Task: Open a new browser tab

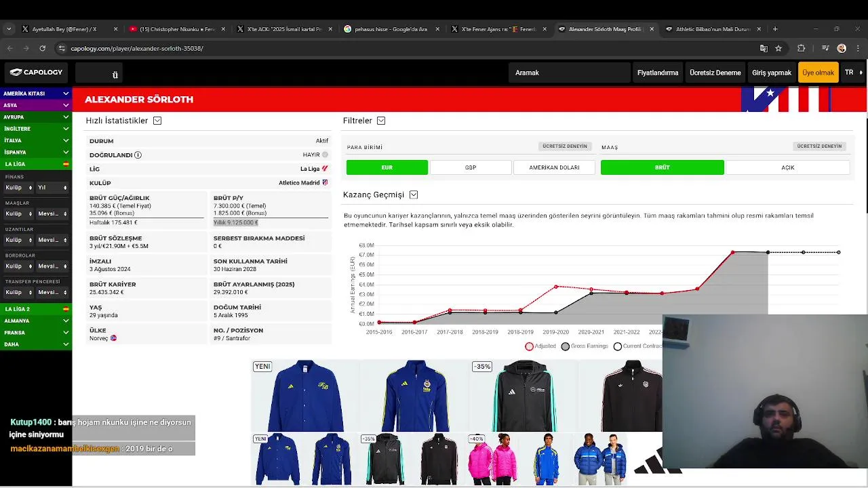Action: [775, 29]
